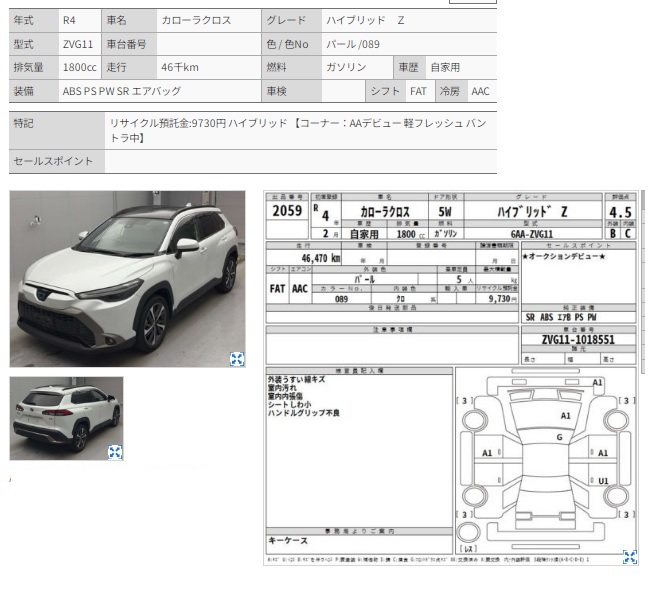Screen dimensions: 649x600
Task: Click the 4.5 score on the auction sheet
Action: (620, 212)
